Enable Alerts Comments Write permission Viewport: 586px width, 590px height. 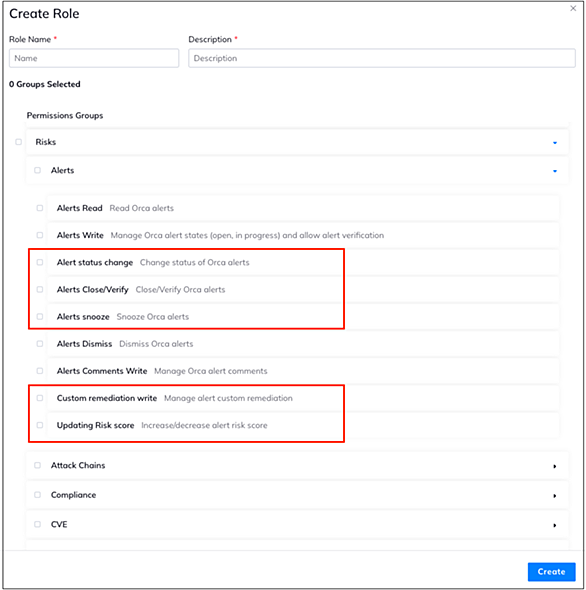pyautogui.click(x=40, y=371)
